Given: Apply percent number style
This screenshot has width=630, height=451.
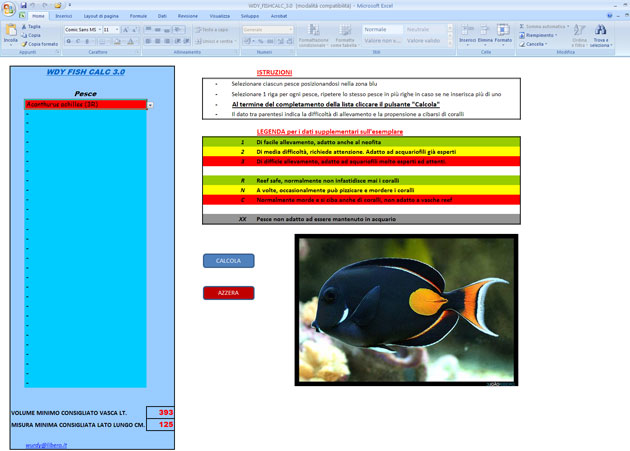Looking at the screenshot, I should (x=261, y=41).
